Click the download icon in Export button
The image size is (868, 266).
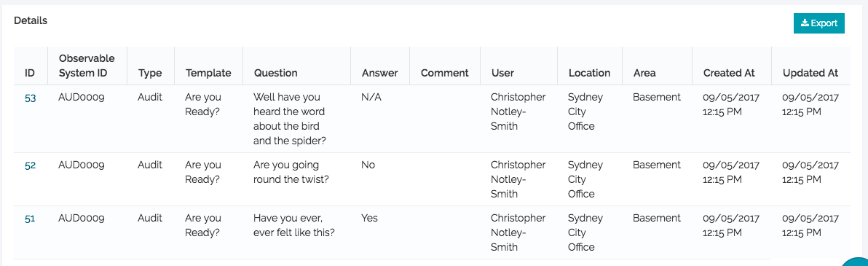point(805,23)
